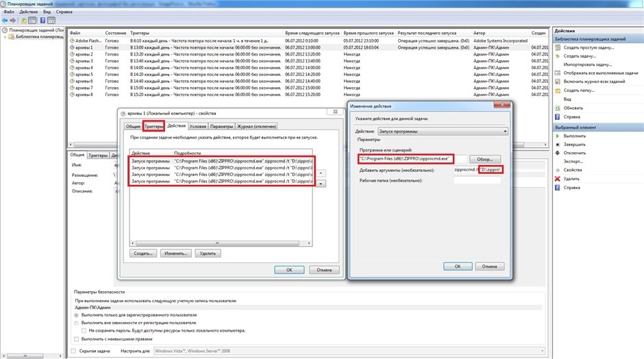Enable 'Выполнить с наивысшими правами' checkbox

76,338
